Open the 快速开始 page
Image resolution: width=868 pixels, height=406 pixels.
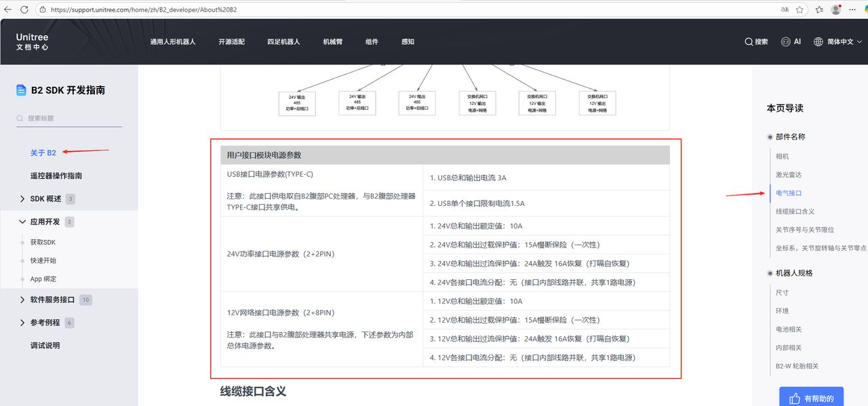43,260
